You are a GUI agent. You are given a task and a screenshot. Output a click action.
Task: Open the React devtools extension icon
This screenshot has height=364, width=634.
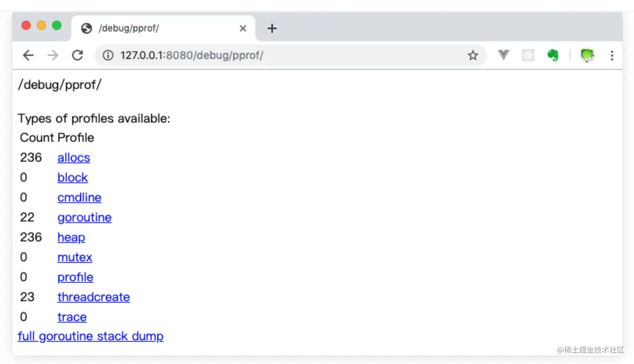[x=528, y=55]
